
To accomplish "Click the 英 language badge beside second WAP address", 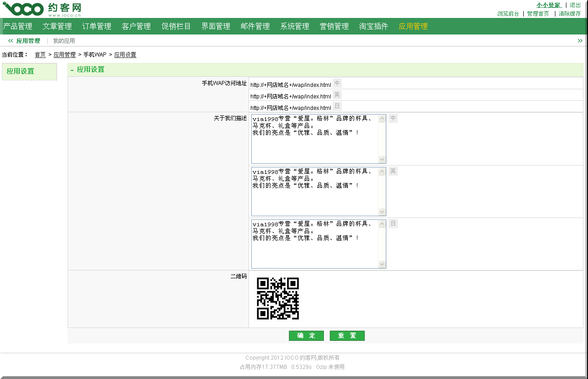I will (337, 95).
